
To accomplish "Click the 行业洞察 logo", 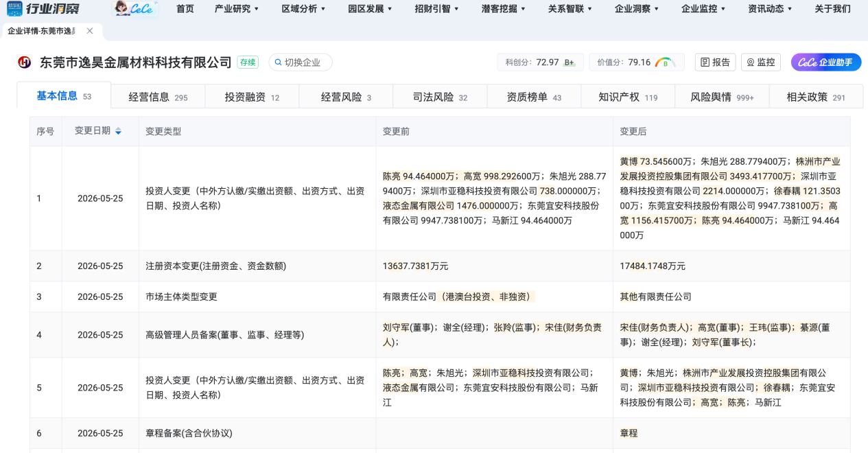I will click(x=43, y=9).
